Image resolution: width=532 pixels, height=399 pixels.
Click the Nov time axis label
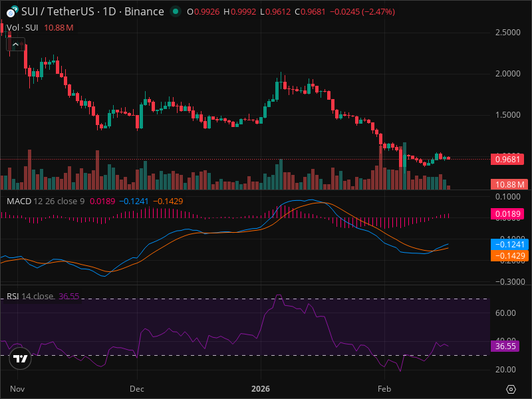click(17, 389)
